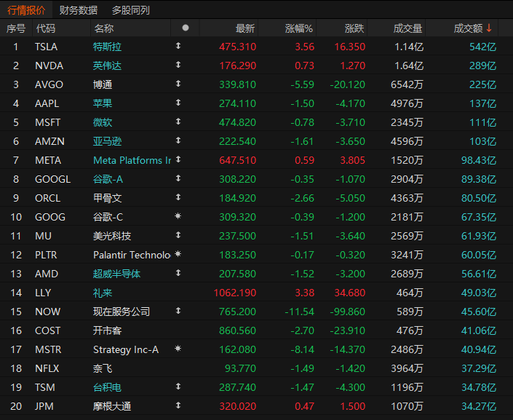
Task: Open the 超威半导体 stock name link
Action: [117, 274]
